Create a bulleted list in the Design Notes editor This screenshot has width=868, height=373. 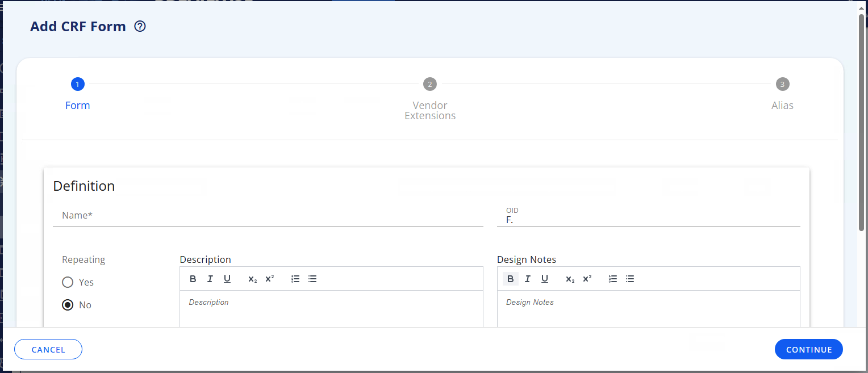point(629,278)
